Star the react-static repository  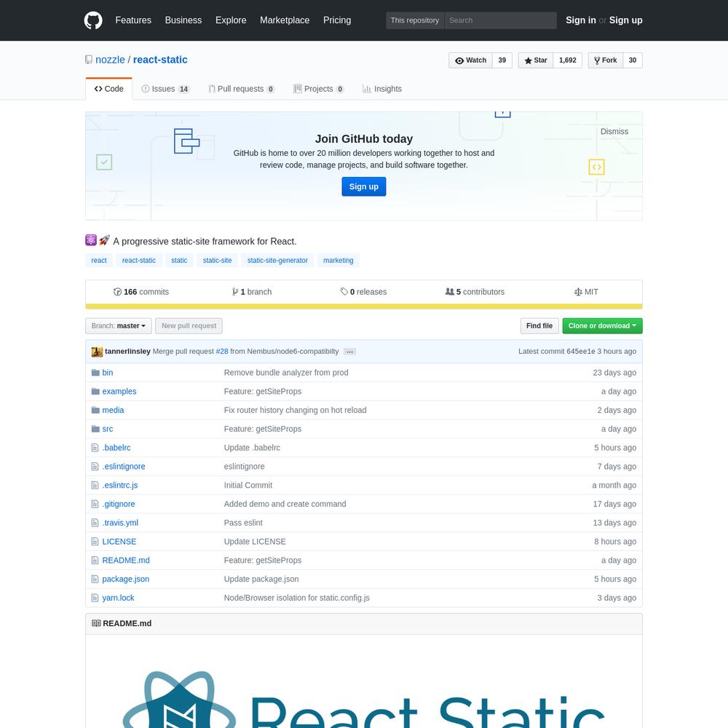(536, 60)
